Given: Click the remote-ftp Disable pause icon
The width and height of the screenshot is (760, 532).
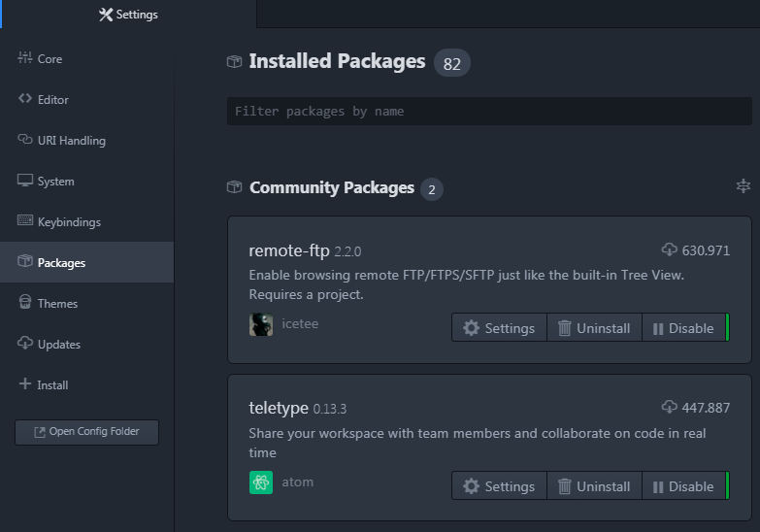Looking at the screenshot, I should pos(658,329).
